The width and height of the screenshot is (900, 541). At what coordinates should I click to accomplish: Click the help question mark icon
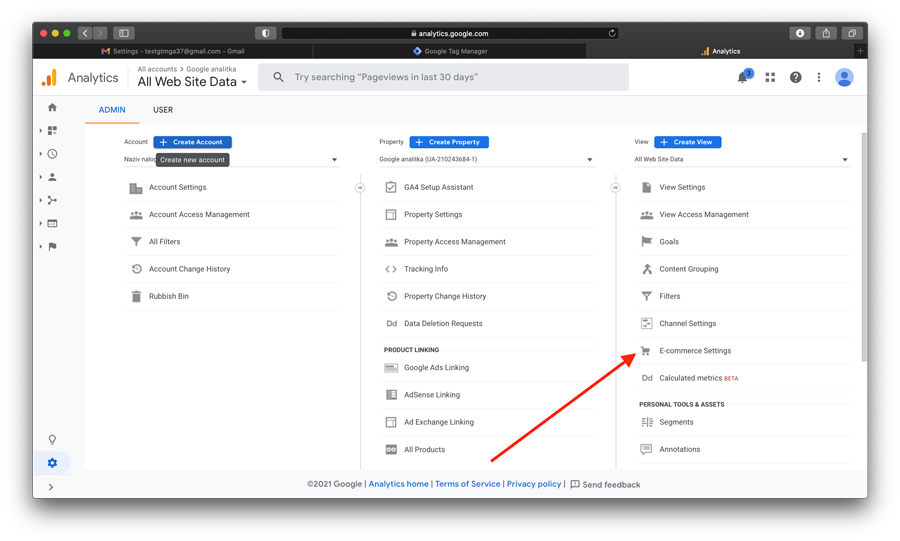[795, 78]
